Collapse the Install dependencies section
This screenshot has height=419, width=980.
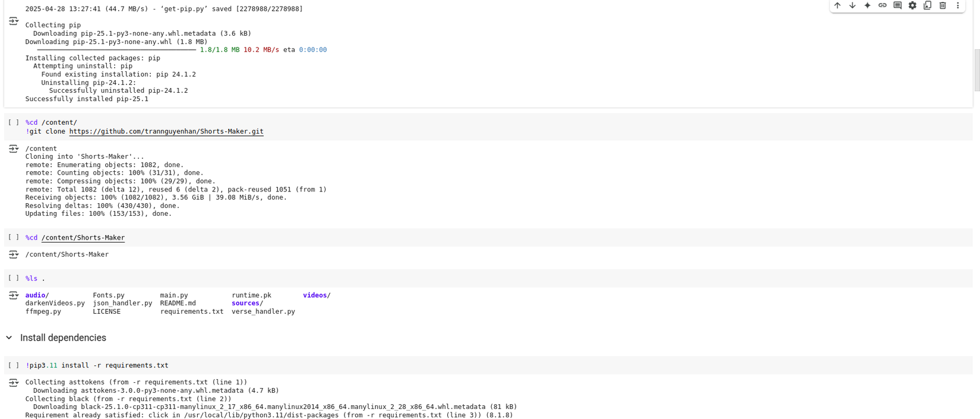9,338
